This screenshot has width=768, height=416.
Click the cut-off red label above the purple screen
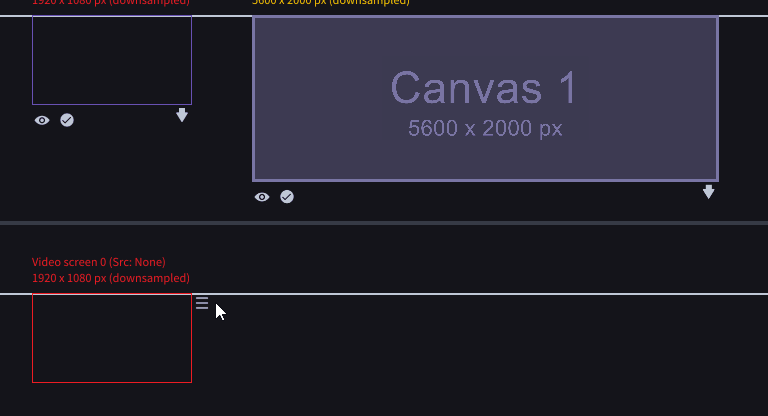110,3
